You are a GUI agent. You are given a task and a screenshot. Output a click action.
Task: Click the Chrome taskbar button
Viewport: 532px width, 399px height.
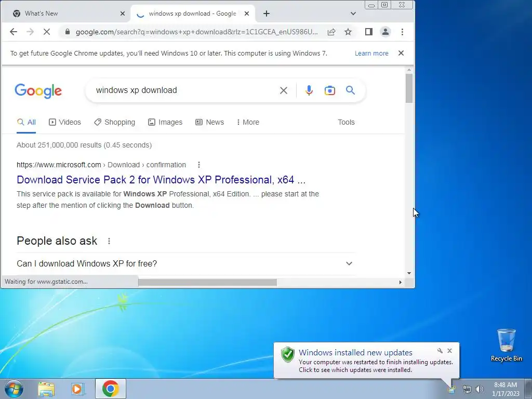pos(110,389)
